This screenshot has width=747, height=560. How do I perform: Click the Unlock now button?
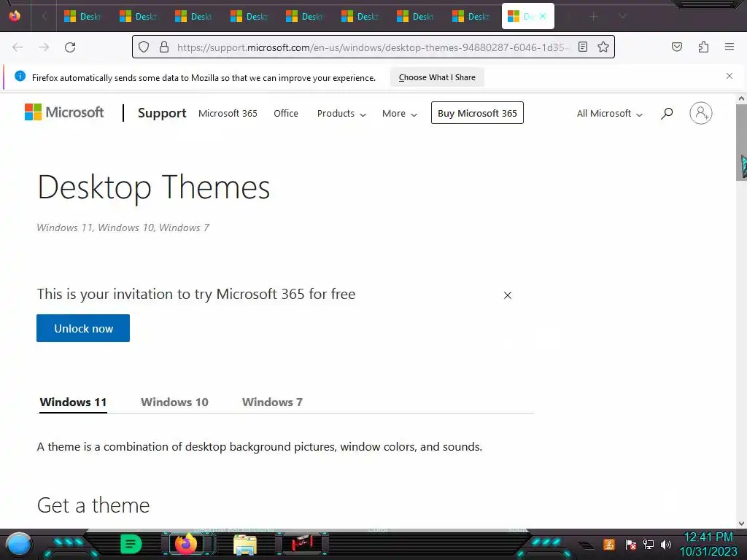coord(83,328)
